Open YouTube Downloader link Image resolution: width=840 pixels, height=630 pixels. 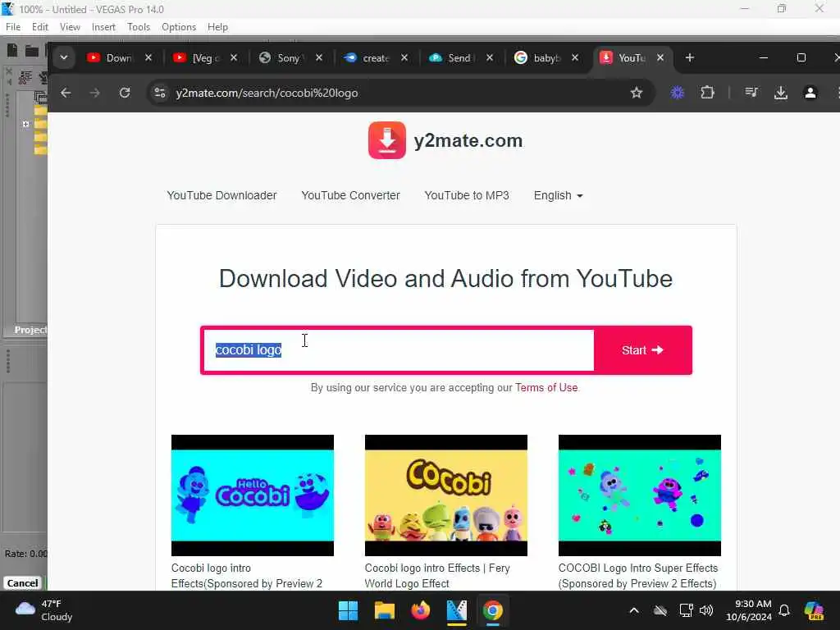point(221,195)
